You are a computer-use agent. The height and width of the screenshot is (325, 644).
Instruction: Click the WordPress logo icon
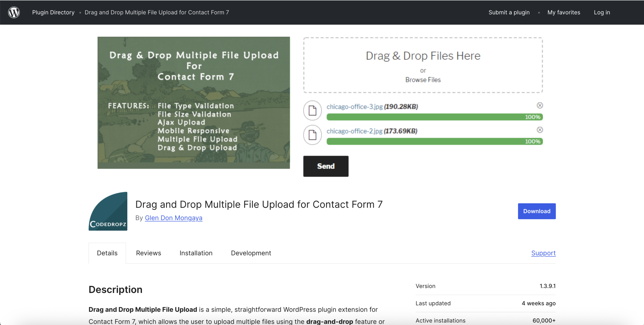[14, 12]
